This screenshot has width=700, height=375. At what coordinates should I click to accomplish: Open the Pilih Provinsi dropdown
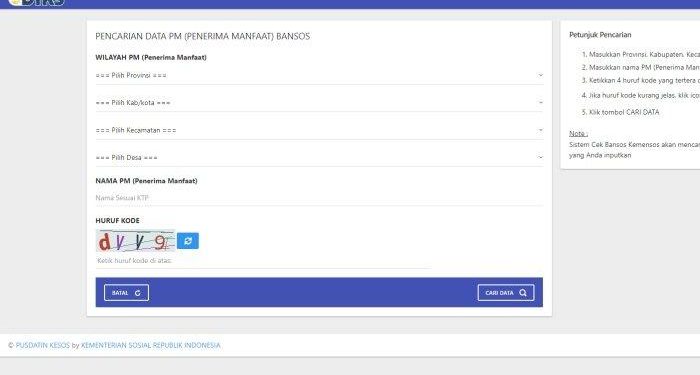coord(319,75)
